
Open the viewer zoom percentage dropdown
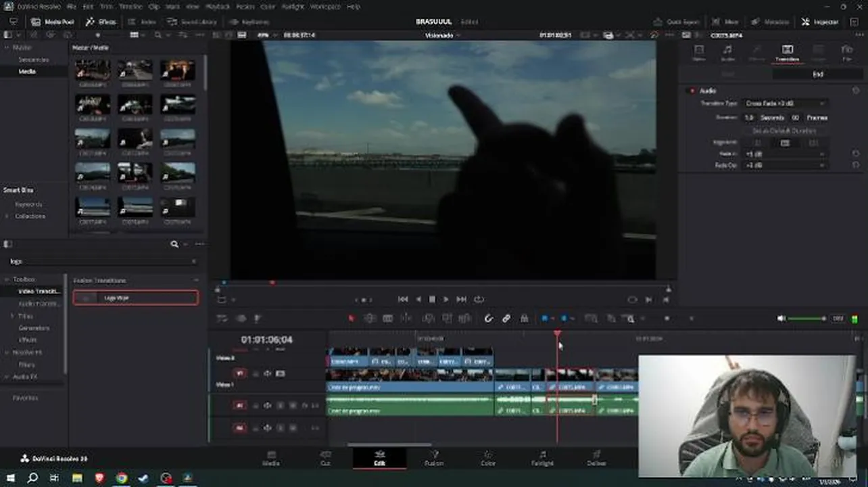(266, 35)
